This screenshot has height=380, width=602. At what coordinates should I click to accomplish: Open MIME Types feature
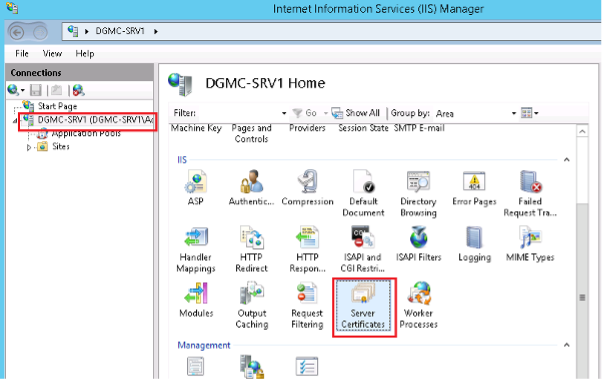530,244
